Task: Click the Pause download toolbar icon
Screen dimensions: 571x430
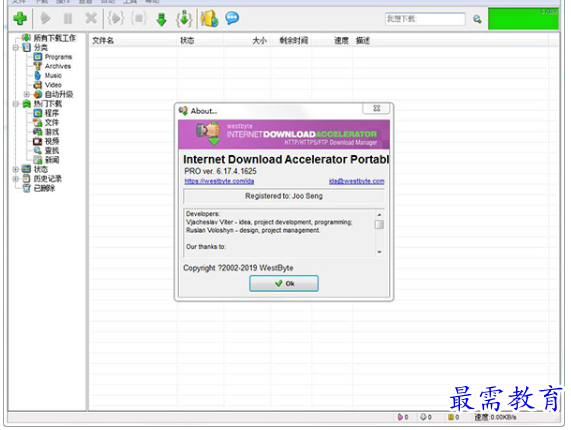Action: pos(68,18)
